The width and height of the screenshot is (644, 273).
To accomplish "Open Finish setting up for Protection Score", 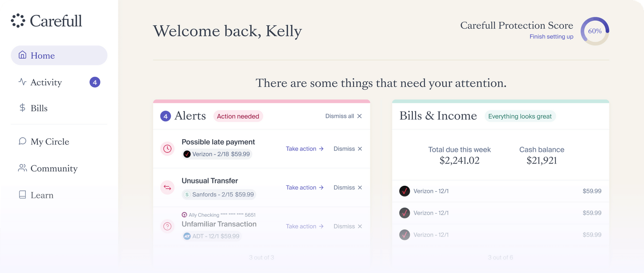I will pyautogui.click(x=551, y=37).
